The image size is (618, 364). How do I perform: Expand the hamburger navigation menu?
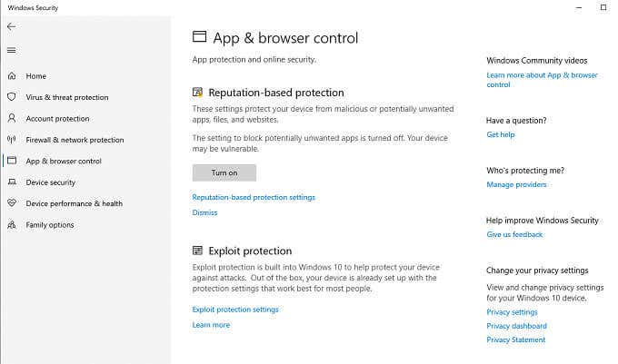click(12, 50)
